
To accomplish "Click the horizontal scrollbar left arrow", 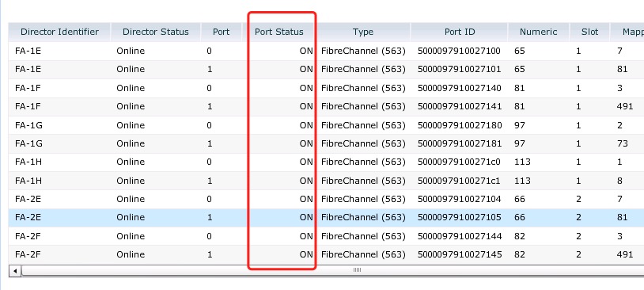I will click(15, 271).
